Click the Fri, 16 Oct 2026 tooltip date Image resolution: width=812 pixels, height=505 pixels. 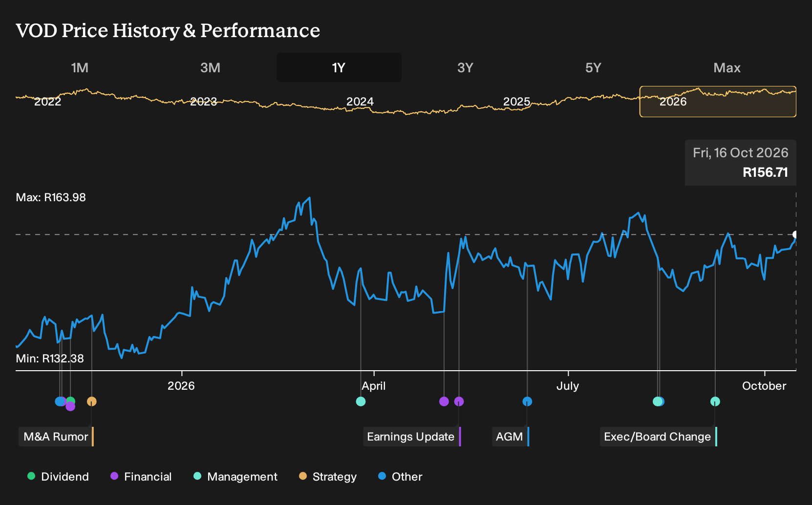click(741, 153)
